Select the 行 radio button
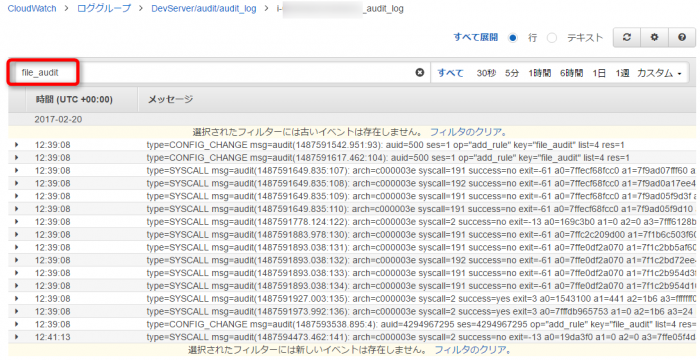This screenshot has height=360, width=700. point(513,38)
